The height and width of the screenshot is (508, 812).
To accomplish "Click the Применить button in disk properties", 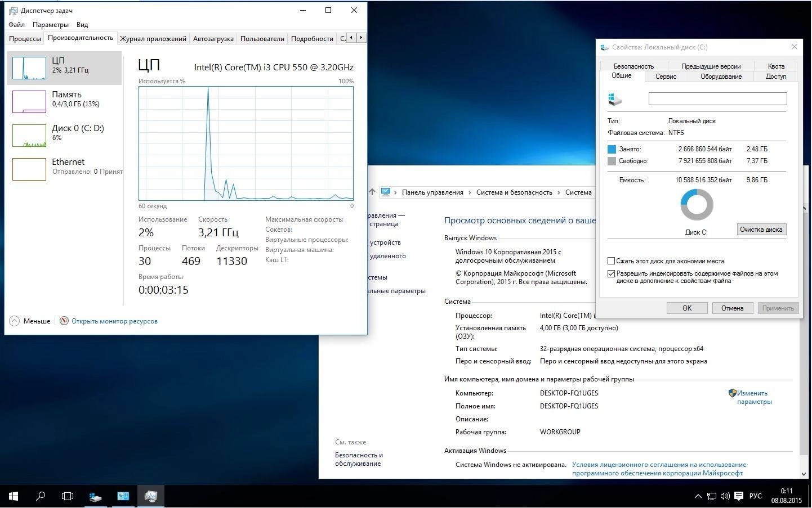I will click(x=778, y=308).
